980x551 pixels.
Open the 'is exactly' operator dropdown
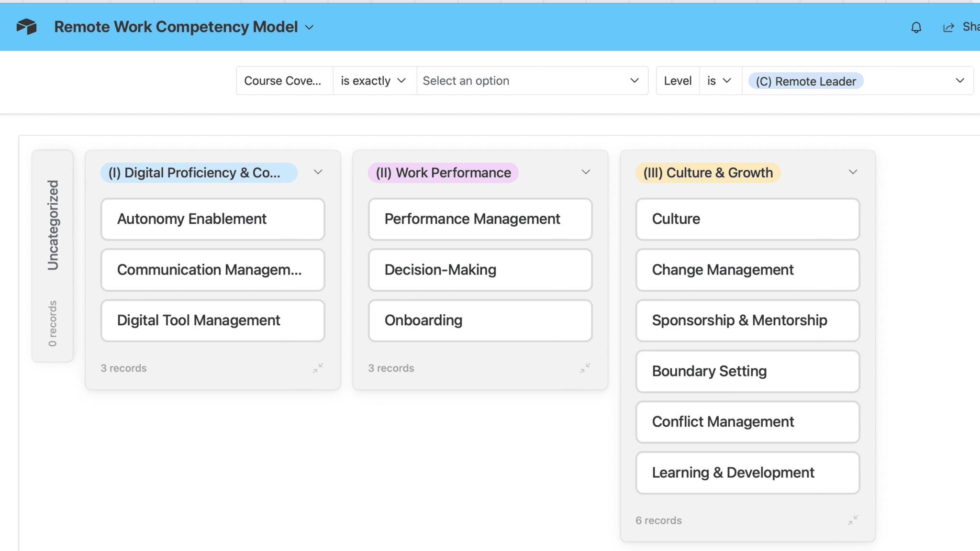(373, 80)
